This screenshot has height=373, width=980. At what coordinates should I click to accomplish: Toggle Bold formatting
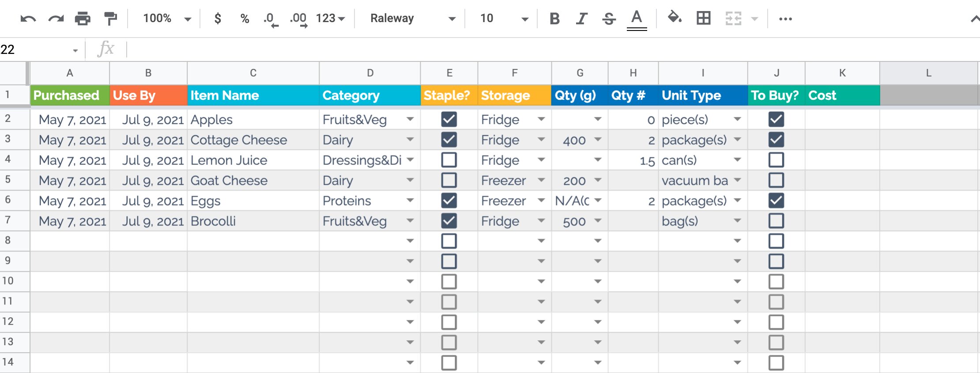554,19
